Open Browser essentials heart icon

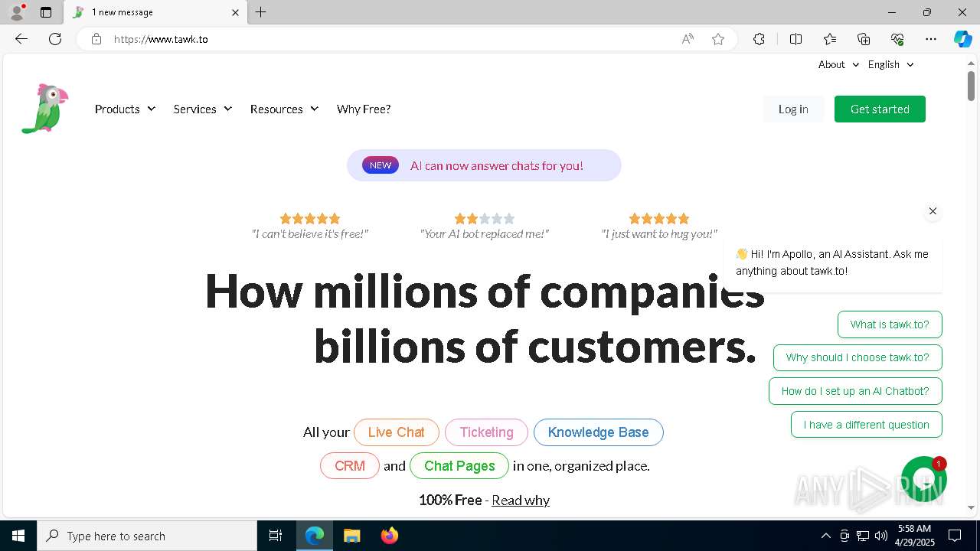pos(897,39)
